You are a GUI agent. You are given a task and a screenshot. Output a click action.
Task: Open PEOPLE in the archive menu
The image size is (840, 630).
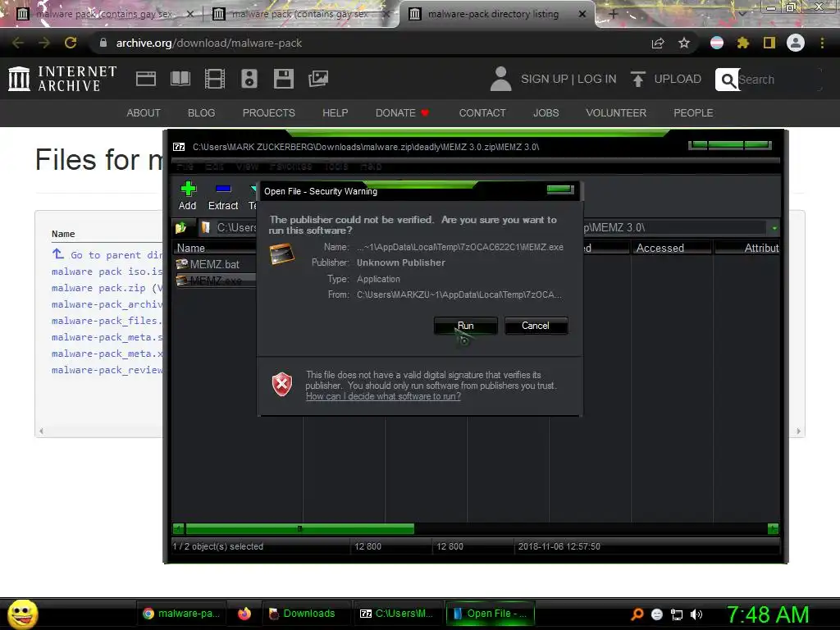point(693,113)
